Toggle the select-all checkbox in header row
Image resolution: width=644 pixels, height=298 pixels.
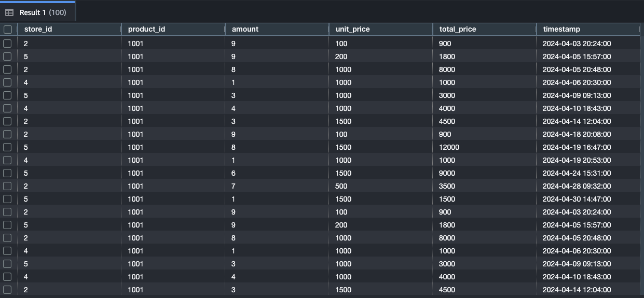(x=7, y=30)
